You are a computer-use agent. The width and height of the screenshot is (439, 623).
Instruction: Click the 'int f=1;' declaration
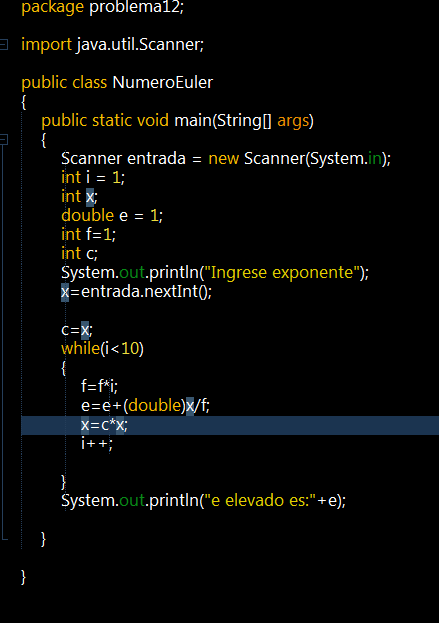(89, 234)
